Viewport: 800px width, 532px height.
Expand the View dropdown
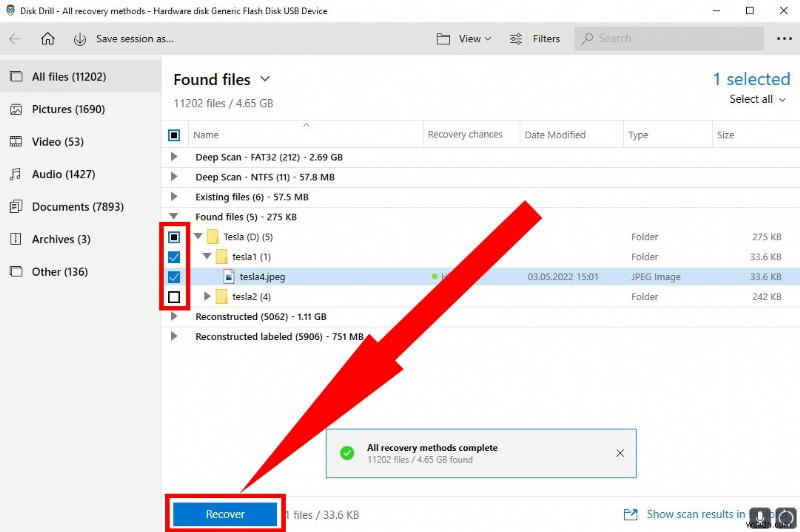[474, 39]
